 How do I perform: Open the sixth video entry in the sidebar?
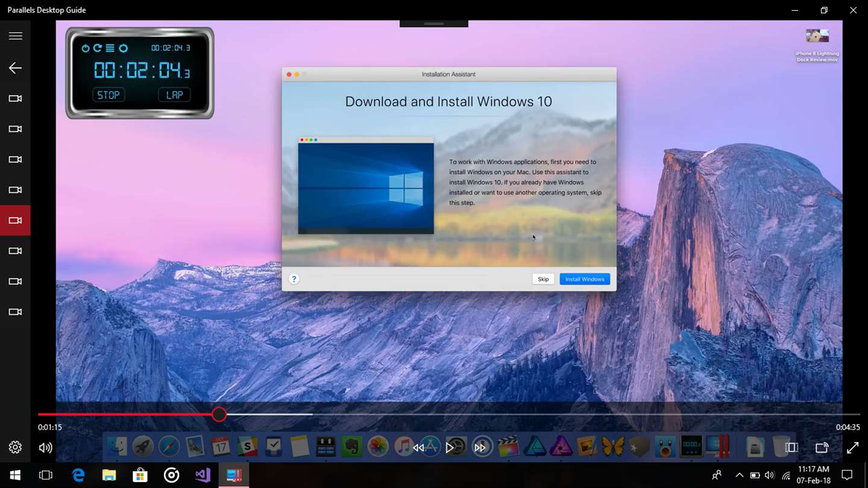click(15, 251)
